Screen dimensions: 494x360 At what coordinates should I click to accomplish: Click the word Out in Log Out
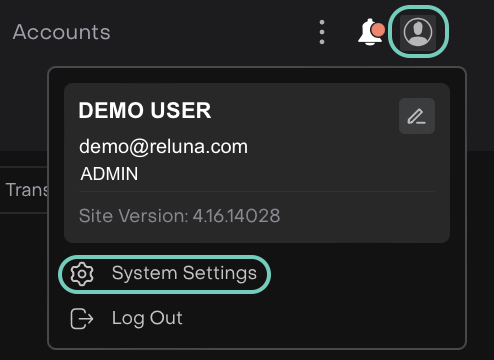coord(166,318)
